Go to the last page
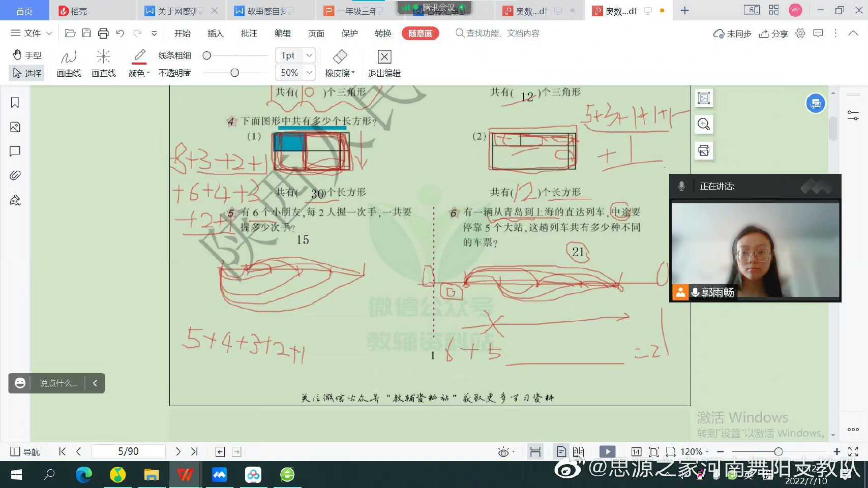The height and width of the screenshot is (488, 868). pos(194,451)
